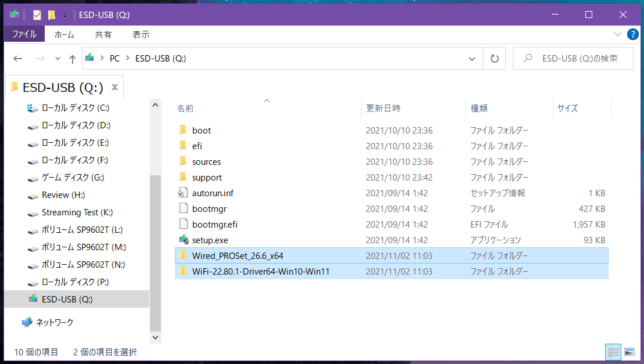644x364 pixels.
Task: Expand the ribbon with chevron arrow
Action: [618, 34]
